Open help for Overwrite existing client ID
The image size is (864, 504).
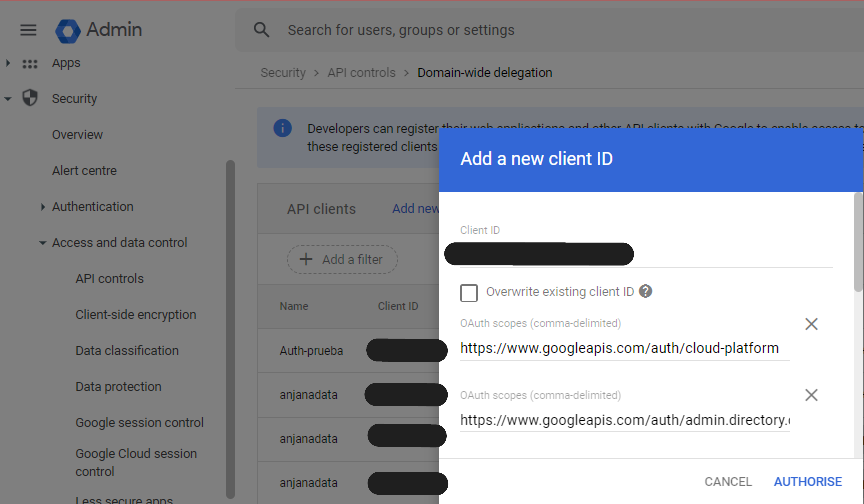(646, 292)
